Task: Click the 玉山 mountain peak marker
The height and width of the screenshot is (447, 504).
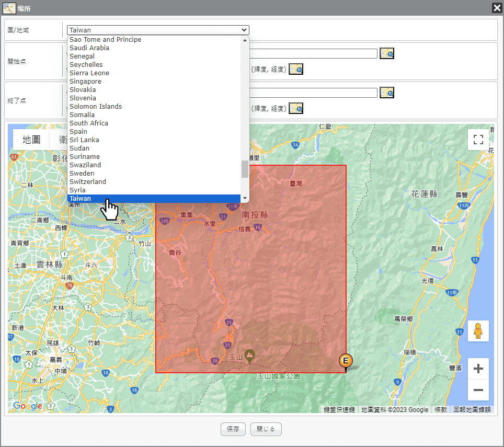Action: [x=250, y=356]
